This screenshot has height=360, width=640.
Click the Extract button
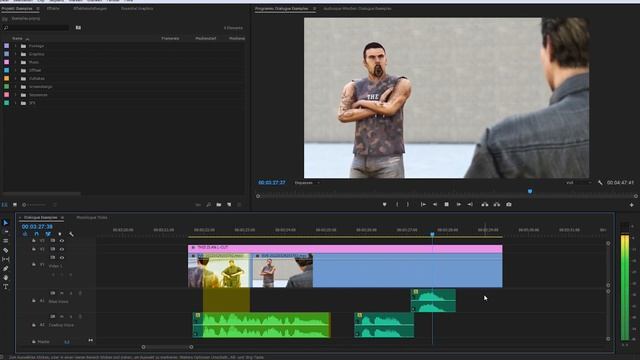[x=497, y=204]
